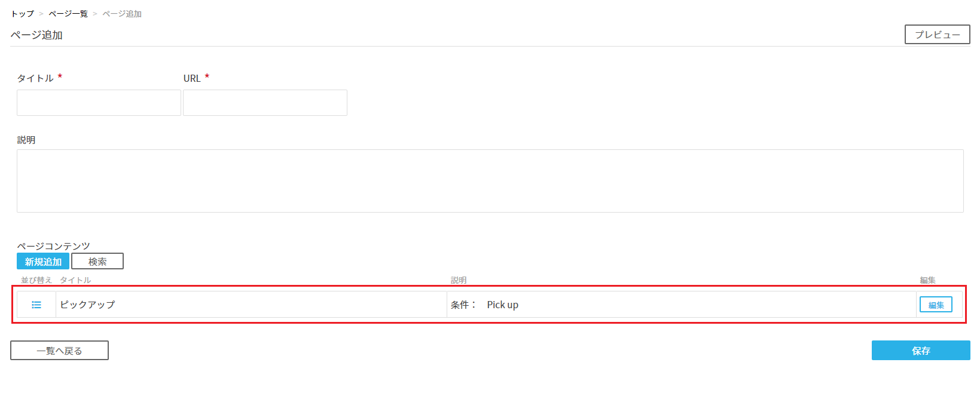980x393 pixels.
Task: Select the ピックアップ title cell
Action: coord(251,305)
